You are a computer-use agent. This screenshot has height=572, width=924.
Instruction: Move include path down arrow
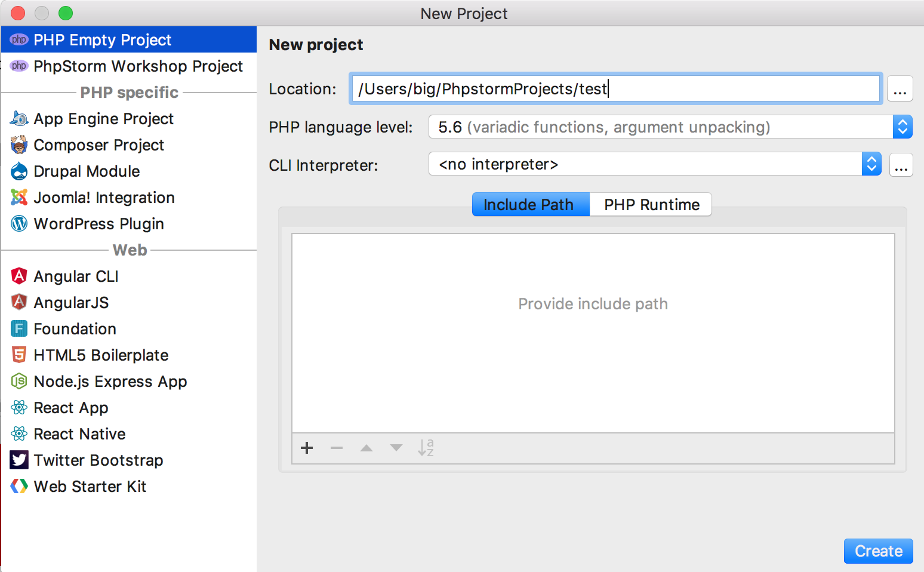[396, 448]
